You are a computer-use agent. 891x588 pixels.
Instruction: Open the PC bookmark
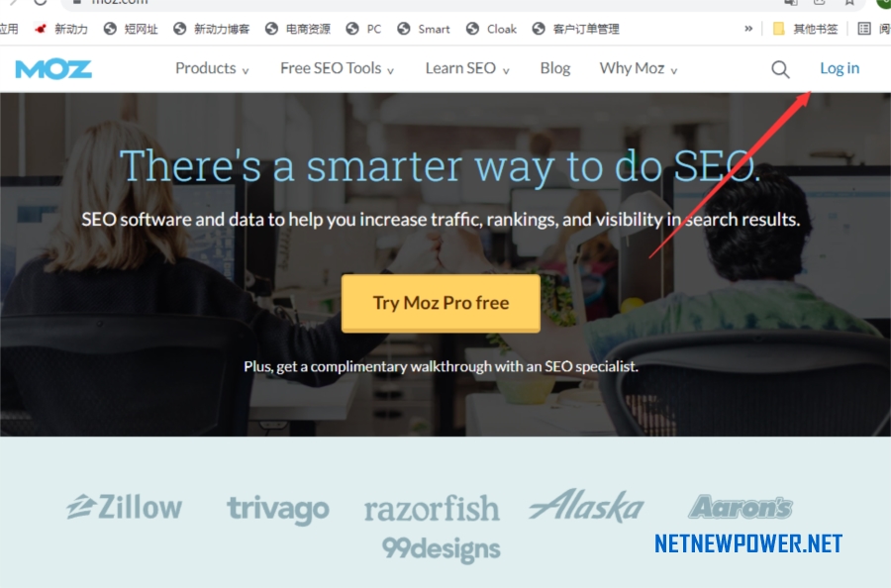tap(363, 29)
